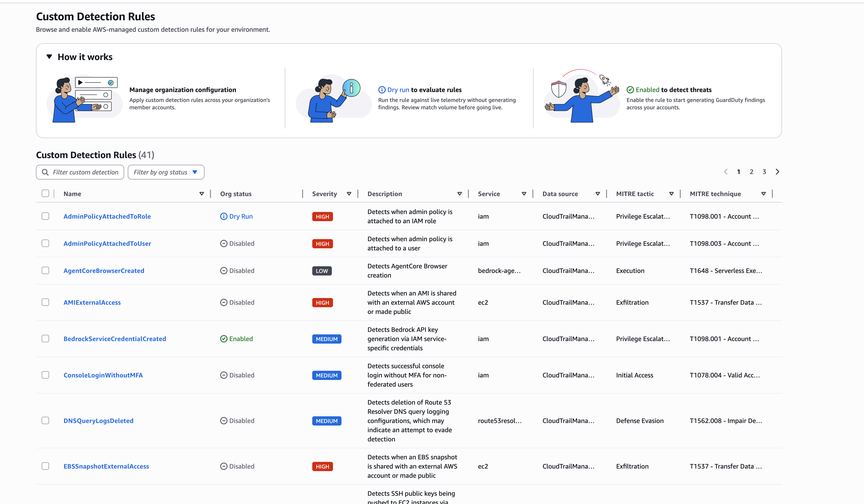
Task: Click the 'Defense Evasion' tactic cell
Action: click(x=640, y=421)
